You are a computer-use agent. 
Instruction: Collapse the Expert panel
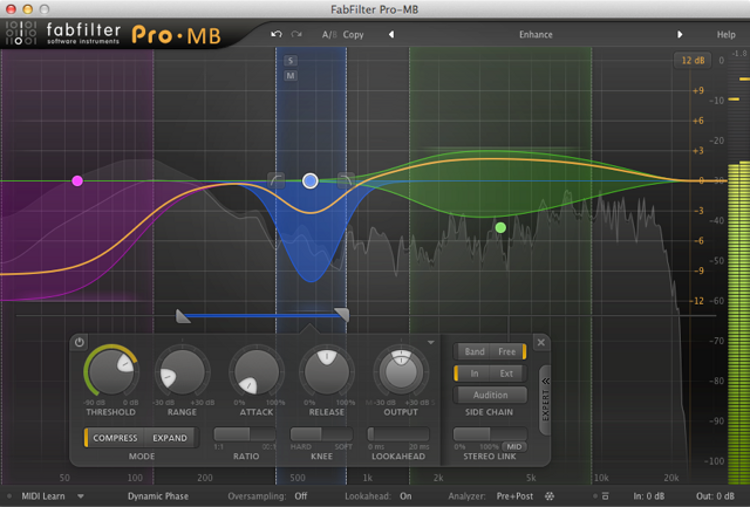(545, 400)
